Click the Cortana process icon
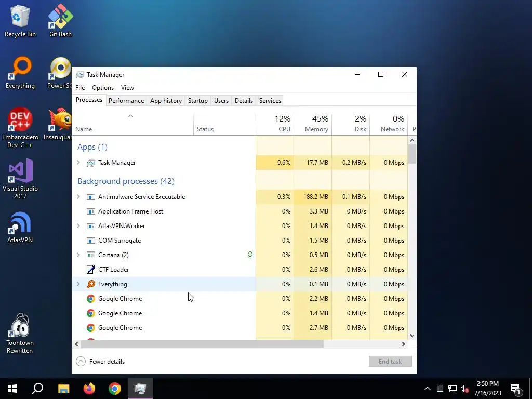532x399 pixels. tap(90, 255)
